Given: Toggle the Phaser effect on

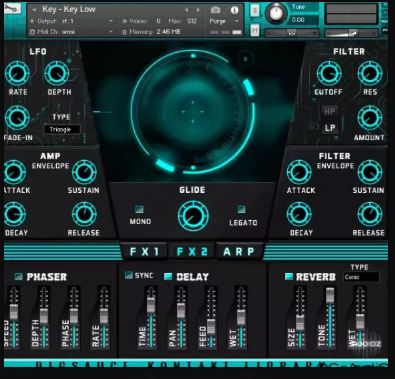Looking at the screenshot, I should tap(19, 276).
